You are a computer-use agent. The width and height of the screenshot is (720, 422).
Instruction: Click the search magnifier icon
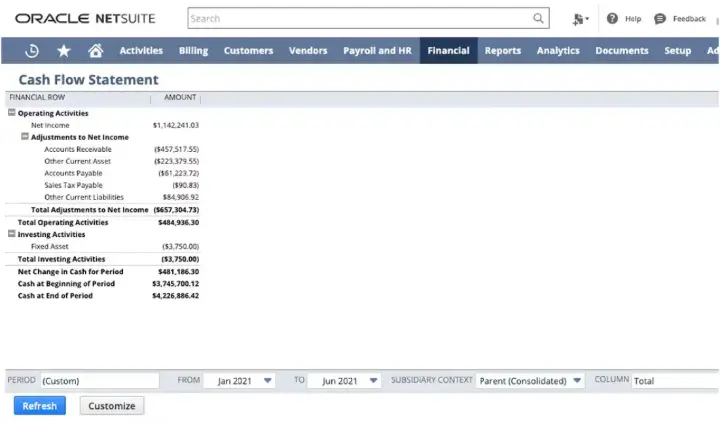539,18
